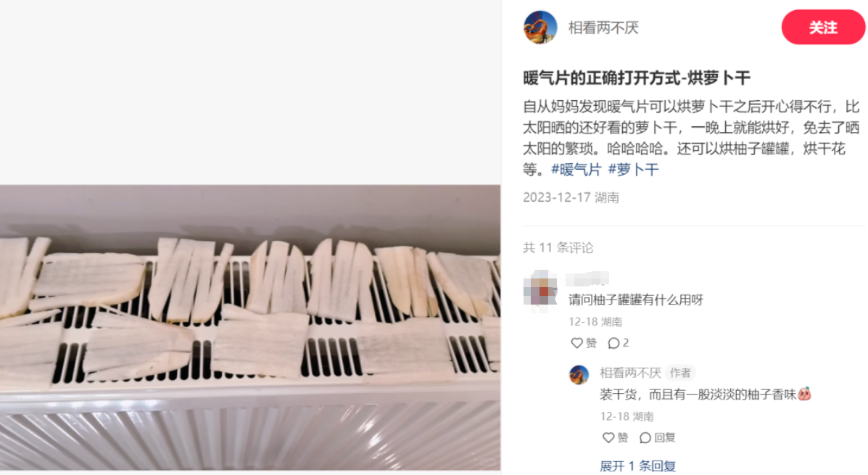Open the #暖气片 hashtag
The width and height of the screenshot is (868, 475).
(576, 170)
